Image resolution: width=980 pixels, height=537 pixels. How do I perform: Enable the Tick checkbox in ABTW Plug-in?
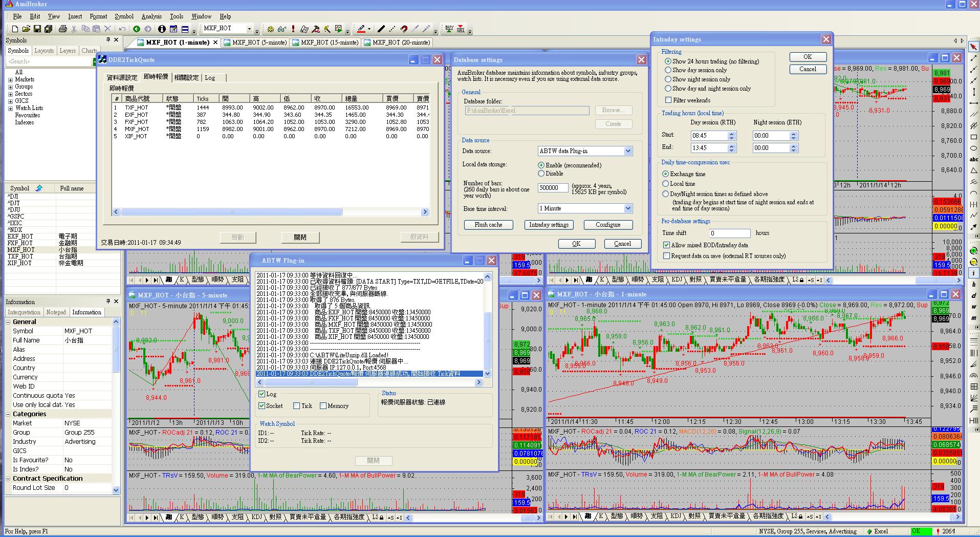click(296, 406)
